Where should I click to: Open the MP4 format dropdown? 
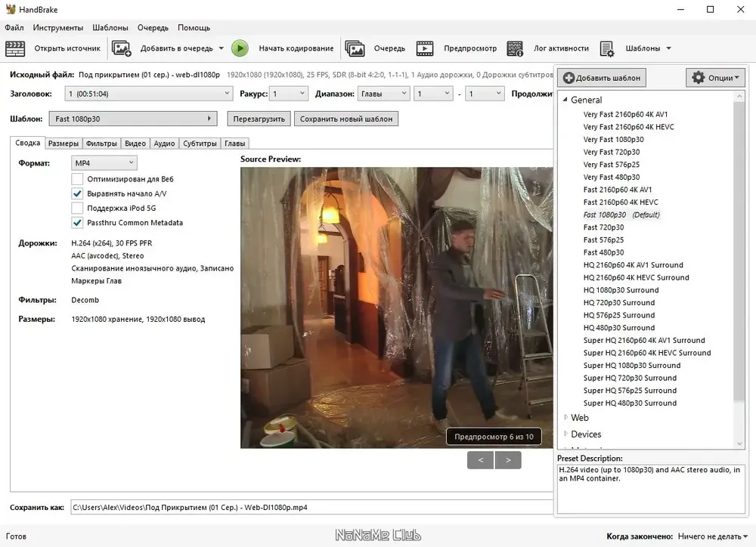(104, 162)
